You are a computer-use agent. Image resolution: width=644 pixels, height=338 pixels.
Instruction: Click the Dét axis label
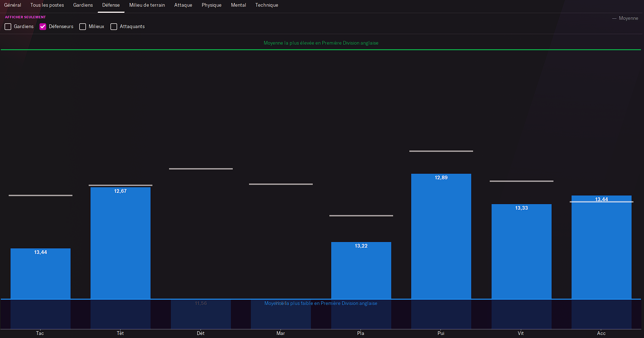pyautogui.click(x=201, y=333)
